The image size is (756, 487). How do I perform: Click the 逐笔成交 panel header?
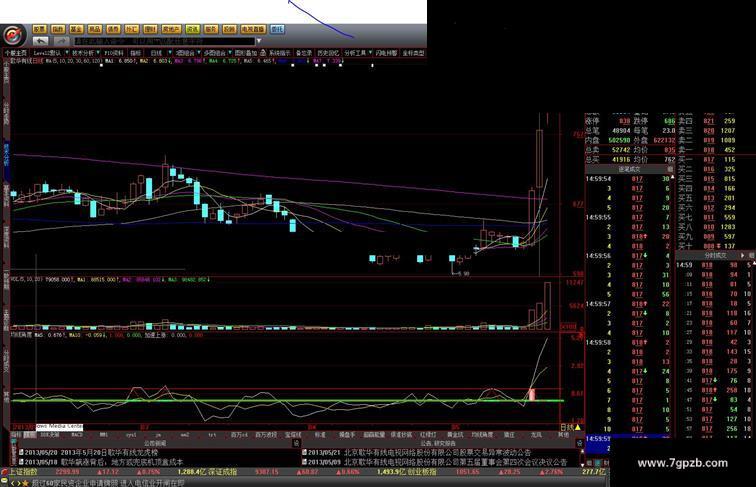pyautogui.click(x=629, y=169)
